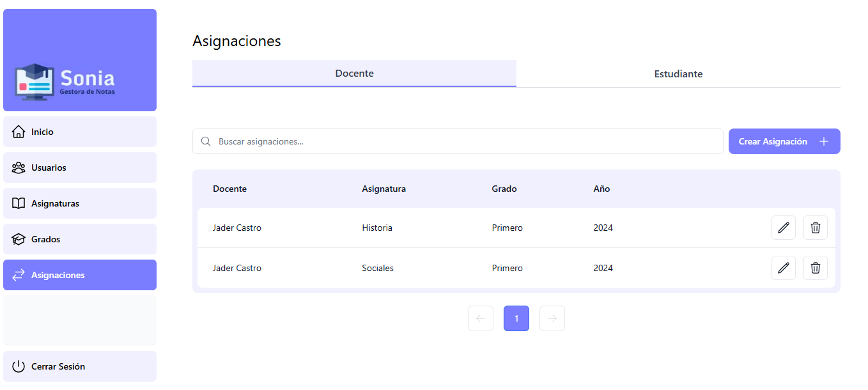Click the graduation cap icon beside Grados
Image resolution: width=868 pixels, height=390 pixels.
19,239
